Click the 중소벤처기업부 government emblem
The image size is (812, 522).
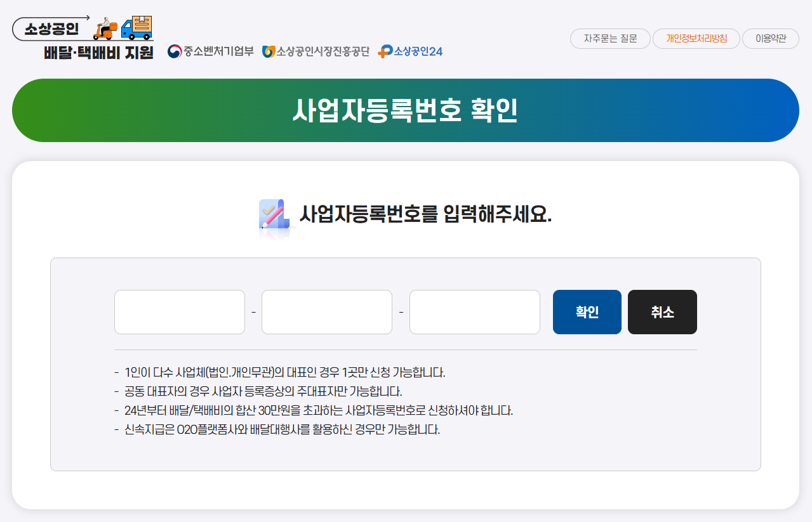[x=173, y=51]
